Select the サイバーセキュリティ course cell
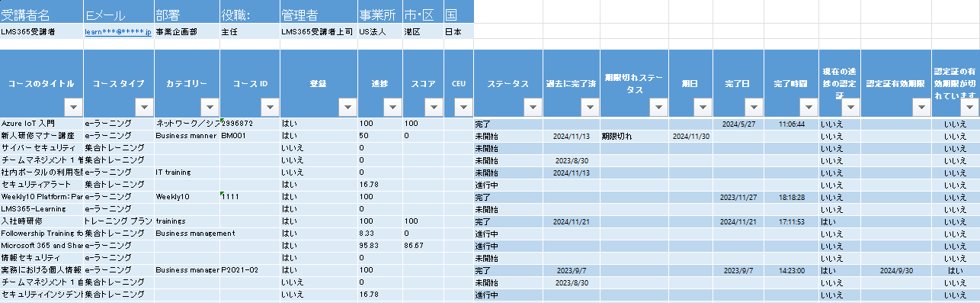 coord(41,147)
